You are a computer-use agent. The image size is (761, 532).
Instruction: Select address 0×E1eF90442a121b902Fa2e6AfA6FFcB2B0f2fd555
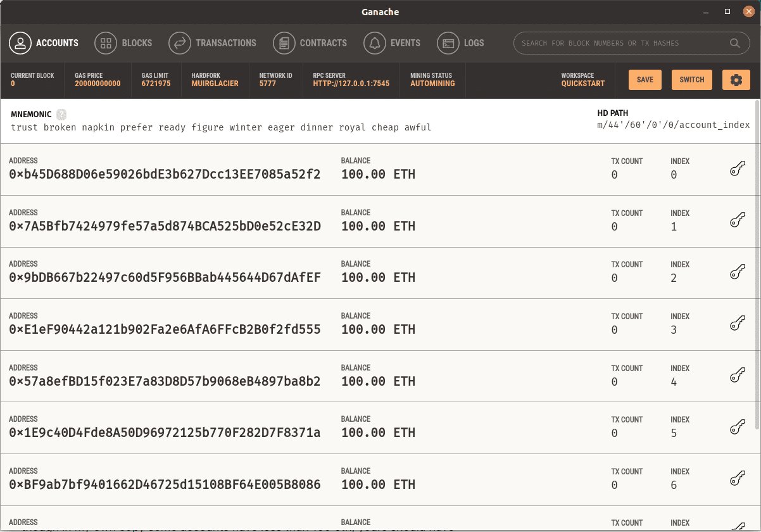165,329
